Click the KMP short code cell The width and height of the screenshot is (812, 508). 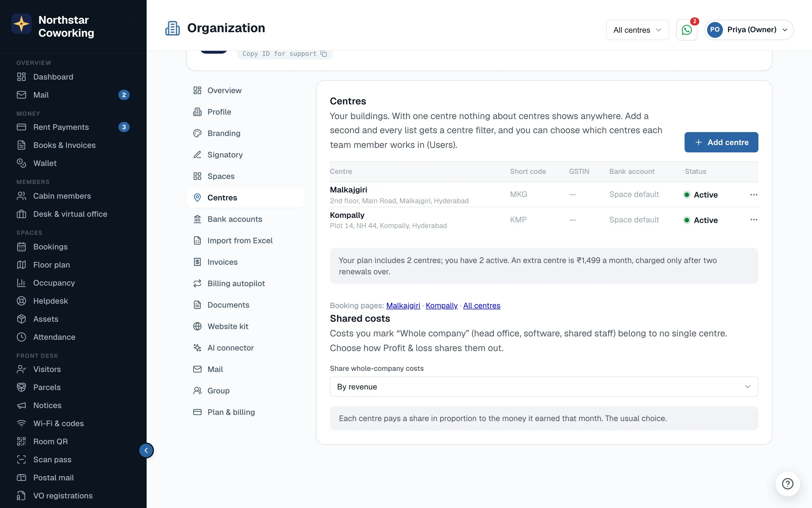pyautogui.click(x=518, y=220)
